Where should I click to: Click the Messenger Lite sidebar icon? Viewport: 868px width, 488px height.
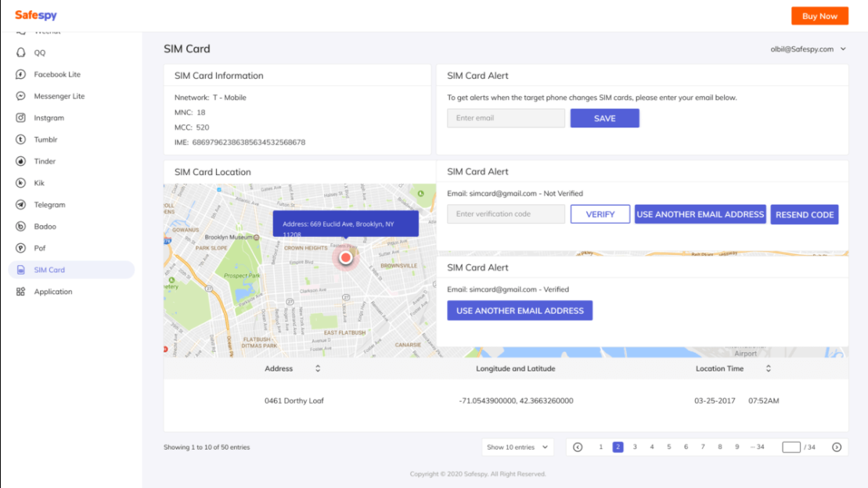coord(20,95)
